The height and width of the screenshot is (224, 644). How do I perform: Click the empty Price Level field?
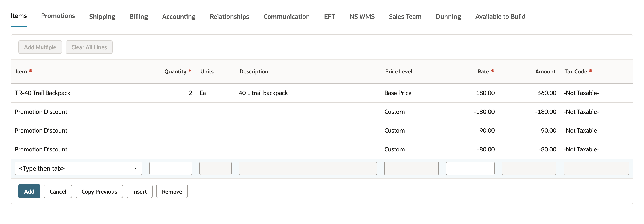411,168
